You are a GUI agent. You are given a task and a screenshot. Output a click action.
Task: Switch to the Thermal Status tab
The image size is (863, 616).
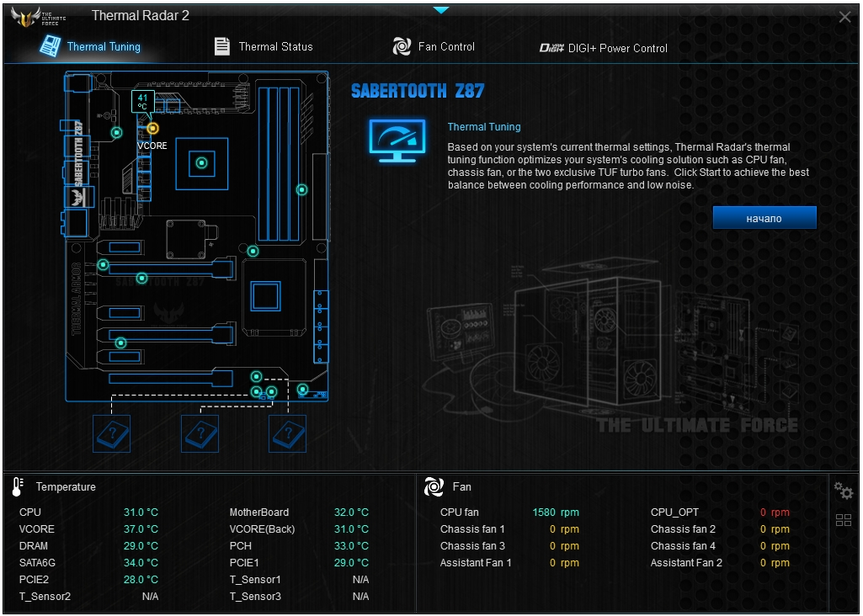[x=264, y=47]
